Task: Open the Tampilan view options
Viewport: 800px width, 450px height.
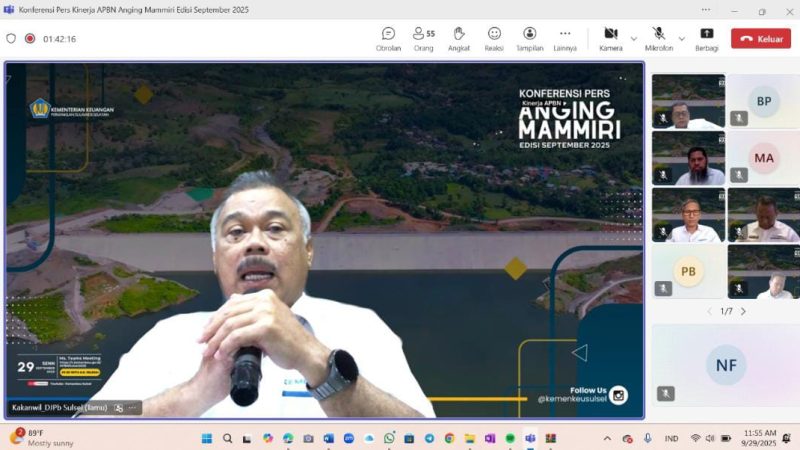Action: click(x=529, y=38)
